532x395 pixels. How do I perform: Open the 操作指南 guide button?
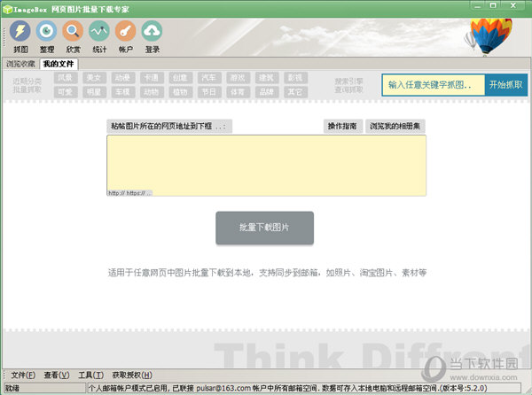pos(342,127)
